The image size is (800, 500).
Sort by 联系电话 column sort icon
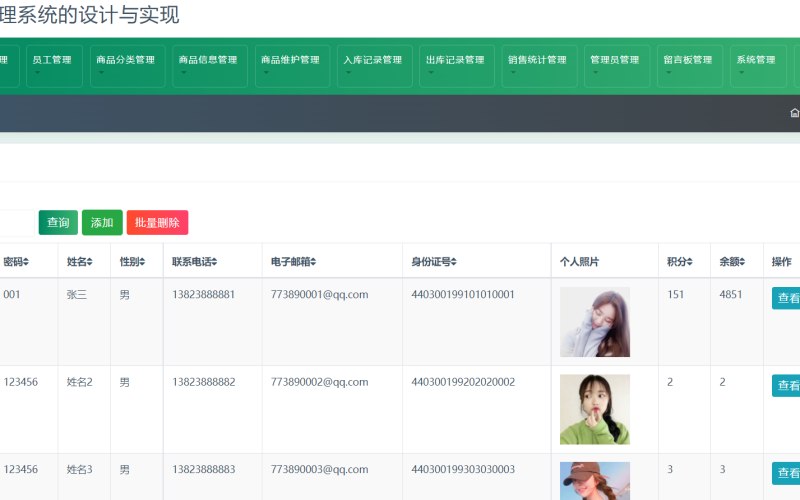[214, 262]
